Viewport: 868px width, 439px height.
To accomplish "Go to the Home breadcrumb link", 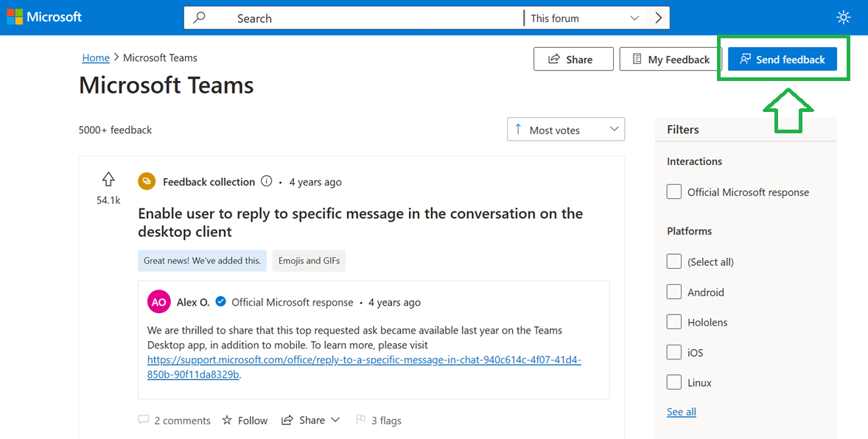I will tap(96, 57).
